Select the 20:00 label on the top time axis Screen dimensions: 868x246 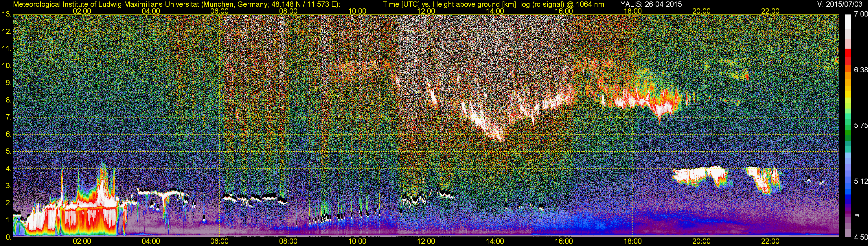click(x=702, y=11)
